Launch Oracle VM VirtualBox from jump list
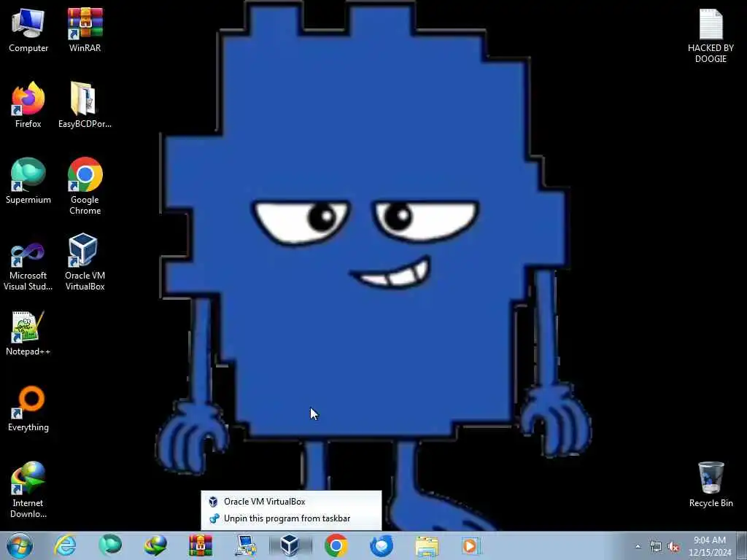This screenshot has height=560, width=747. tap(291, 502)
